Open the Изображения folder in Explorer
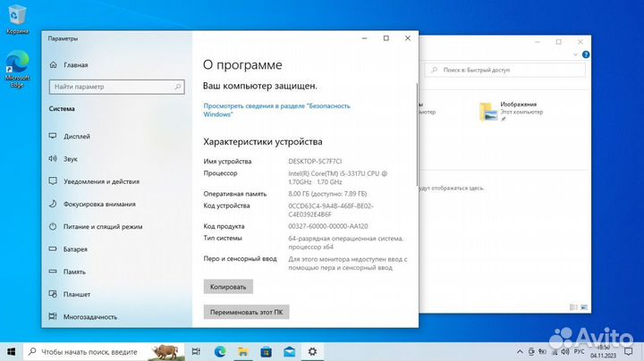 [x=512, y=112]
